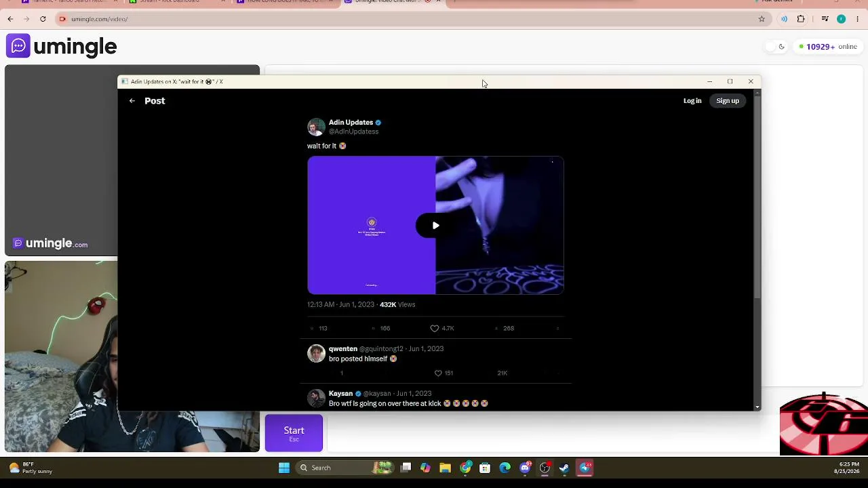This screenshot has width=868, height=488.
Task: Click Sign up on X post window
Action: tap(728, 101)
